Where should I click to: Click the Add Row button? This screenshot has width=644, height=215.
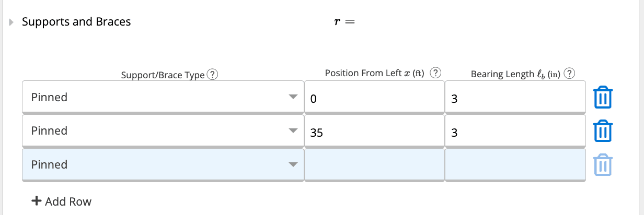[x=62, y=201]
